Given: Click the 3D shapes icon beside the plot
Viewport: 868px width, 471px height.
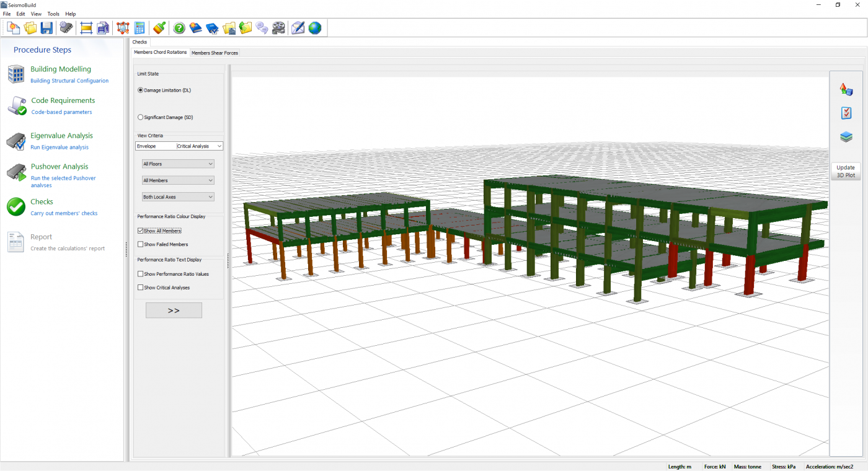Looking at the screenshot, I should pyautogui.click(x=846, y=89).
